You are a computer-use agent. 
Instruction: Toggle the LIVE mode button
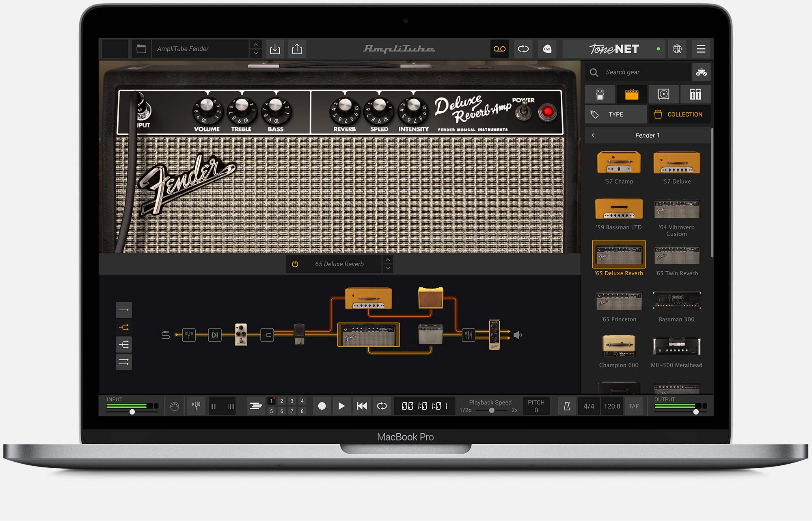pos(547,49)
